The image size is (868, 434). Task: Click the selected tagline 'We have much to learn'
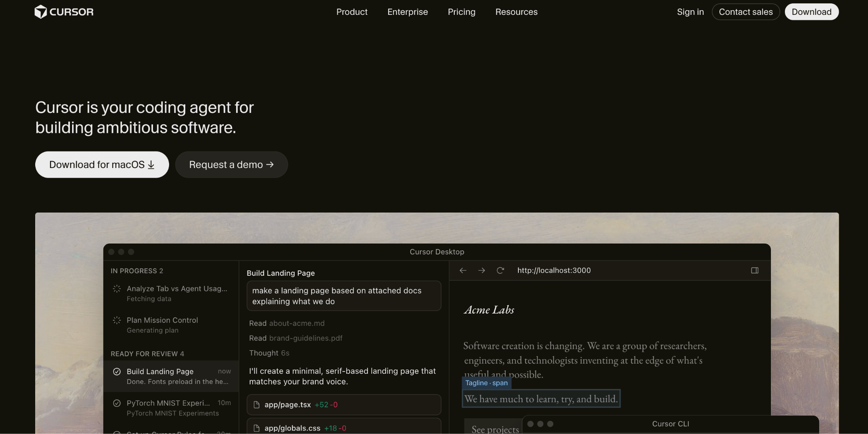click(x=541, y=399)
